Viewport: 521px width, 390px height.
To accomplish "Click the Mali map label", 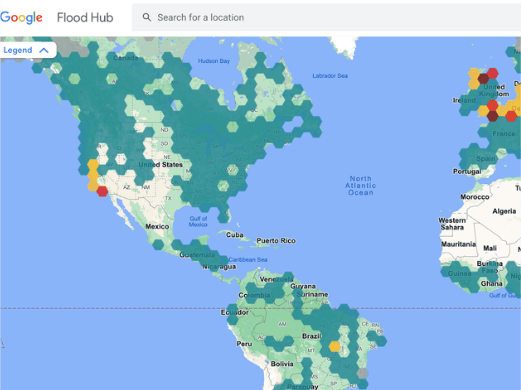I will click(x=490, y=248).
